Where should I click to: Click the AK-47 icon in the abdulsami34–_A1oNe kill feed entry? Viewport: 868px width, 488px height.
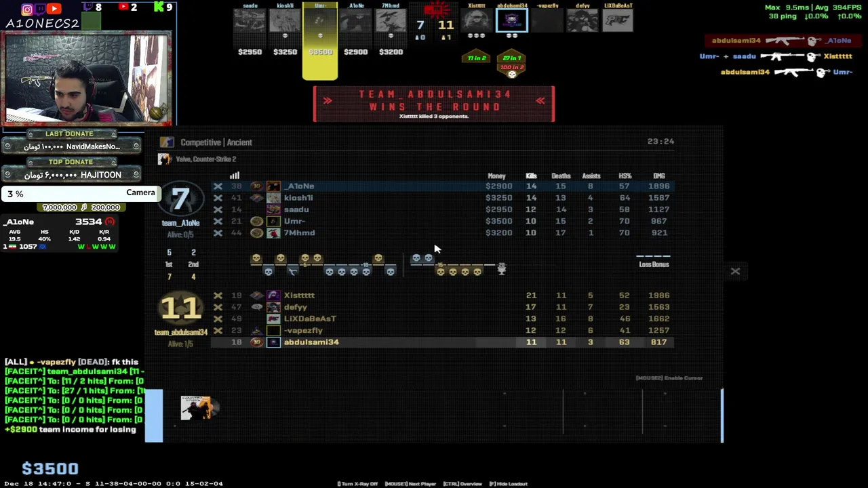(x=784, y=41)
